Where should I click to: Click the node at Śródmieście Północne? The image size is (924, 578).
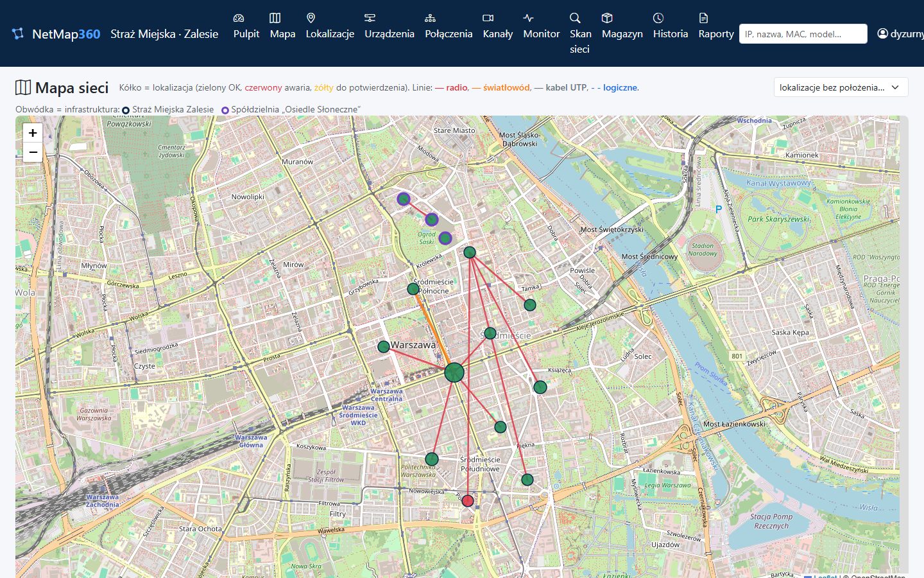pyautogui.click(x=413, y=289)
